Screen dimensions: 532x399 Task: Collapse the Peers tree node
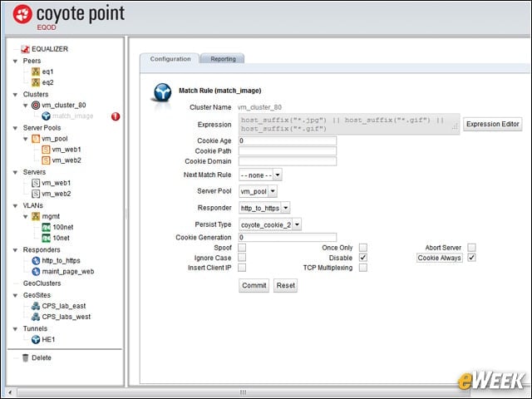[x=15, y=61]
